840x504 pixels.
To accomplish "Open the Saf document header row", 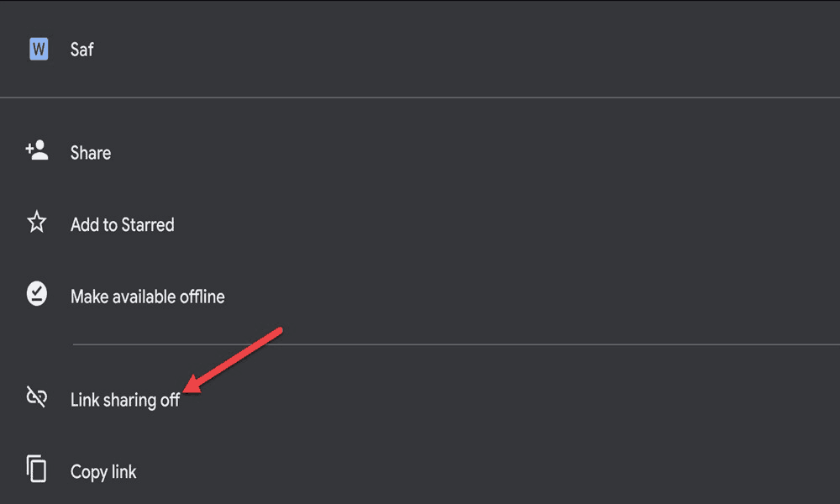I will click(x=420, y=49).
